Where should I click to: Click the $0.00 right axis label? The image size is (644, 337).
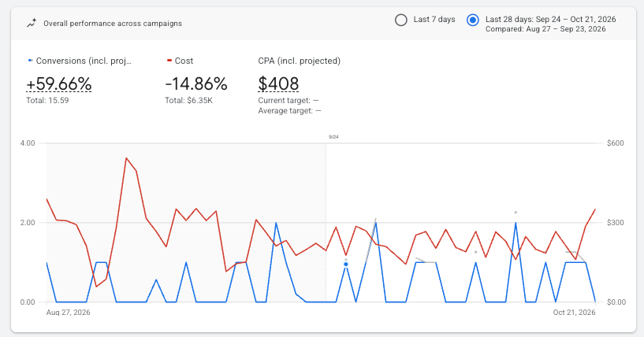[x=616, y=302]
